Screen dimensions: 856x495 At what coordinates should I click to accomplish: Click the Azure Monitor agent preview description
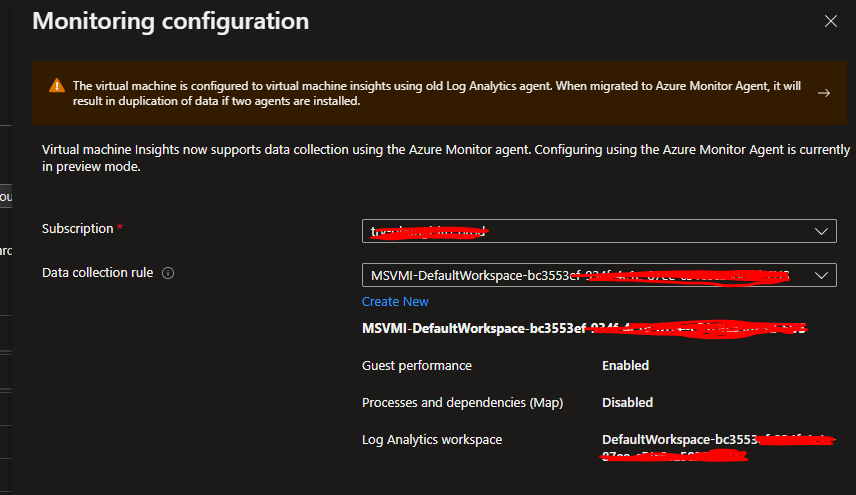446,158
